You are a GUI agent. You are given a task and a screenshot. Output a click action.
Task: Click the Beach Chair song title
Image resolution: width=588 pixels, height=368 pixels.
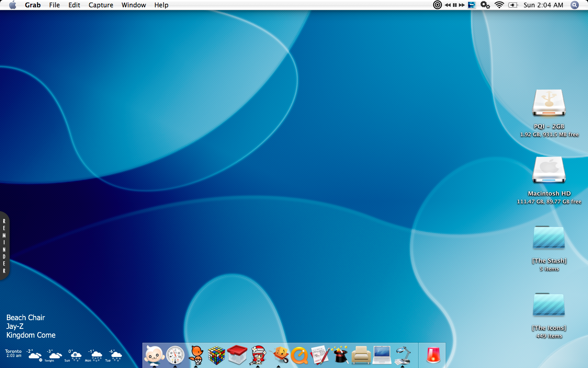point(26,317)
